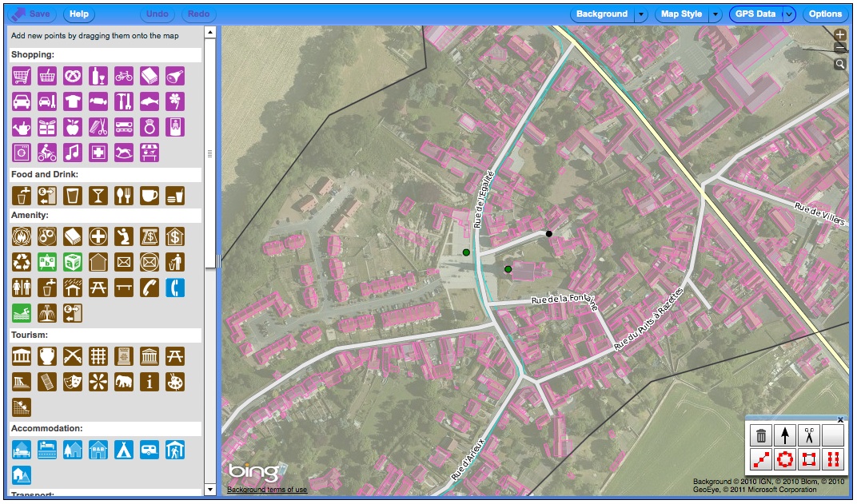Click the Help button

pyautogui.click(x=79, y=14)
